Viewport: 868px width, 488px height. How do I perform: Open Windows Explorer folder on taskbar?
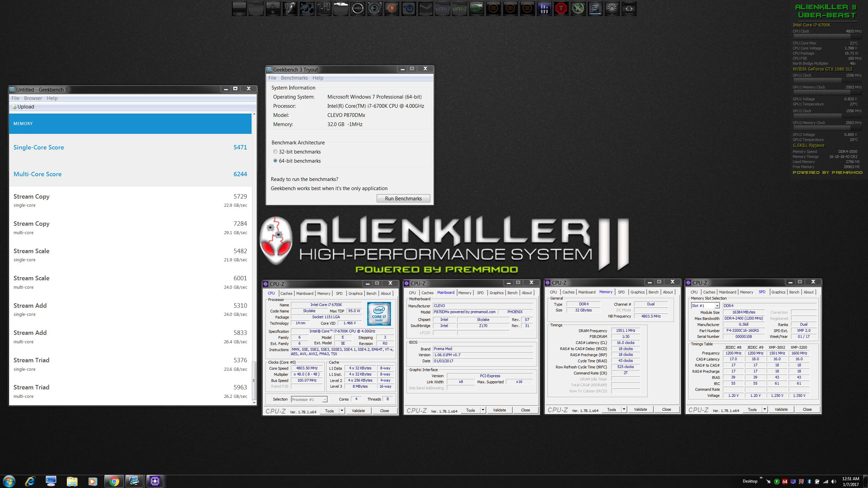(72, 481)
